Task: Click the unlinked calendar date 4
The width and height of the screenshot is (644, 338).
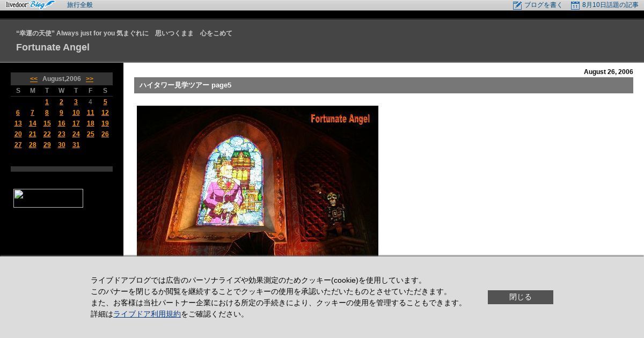Action: coord(90,102)
